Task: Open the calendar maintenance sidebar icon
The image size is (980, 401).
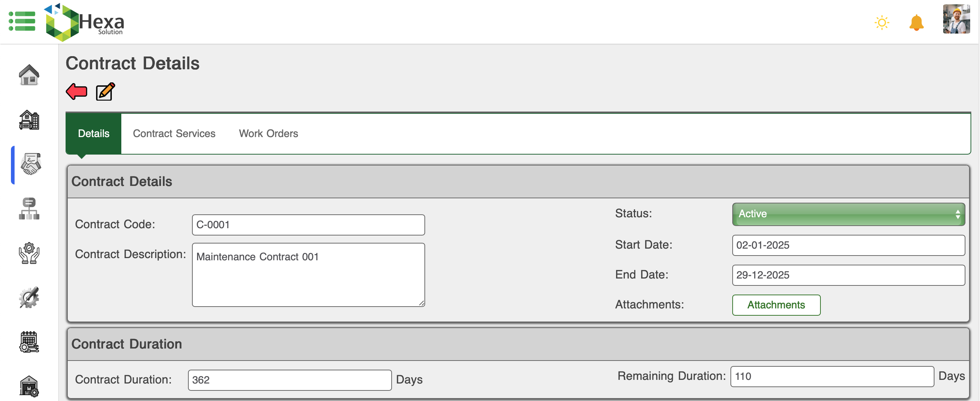Action: (29, 342)
